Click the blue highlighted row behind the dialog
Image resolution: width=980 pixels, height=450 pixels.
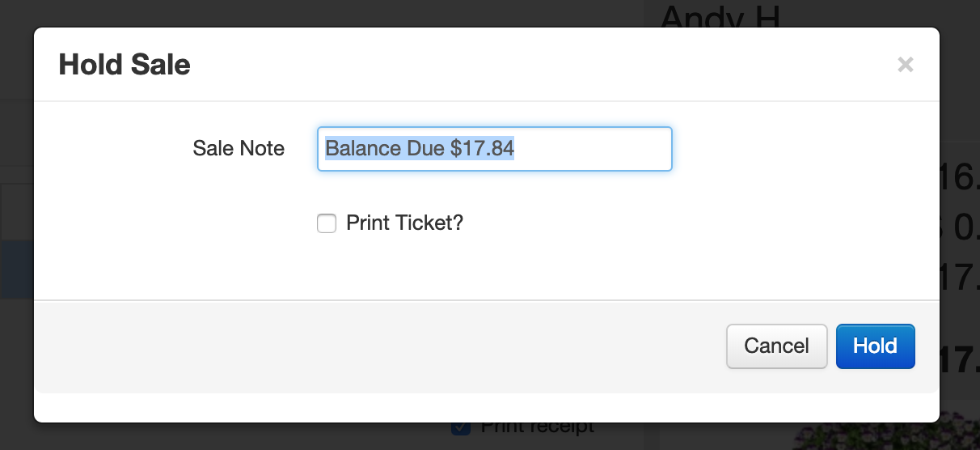(16, 269)
